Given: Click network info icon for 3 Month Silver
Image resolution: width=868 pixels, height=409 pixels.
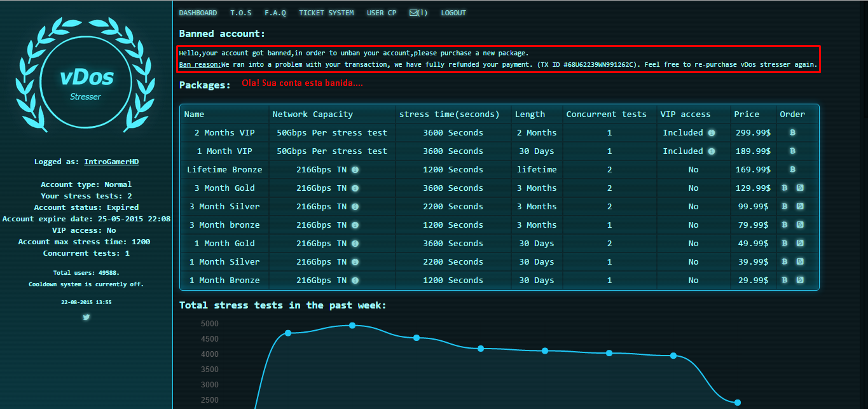Looking at the screenshot, I should [355, 207].
